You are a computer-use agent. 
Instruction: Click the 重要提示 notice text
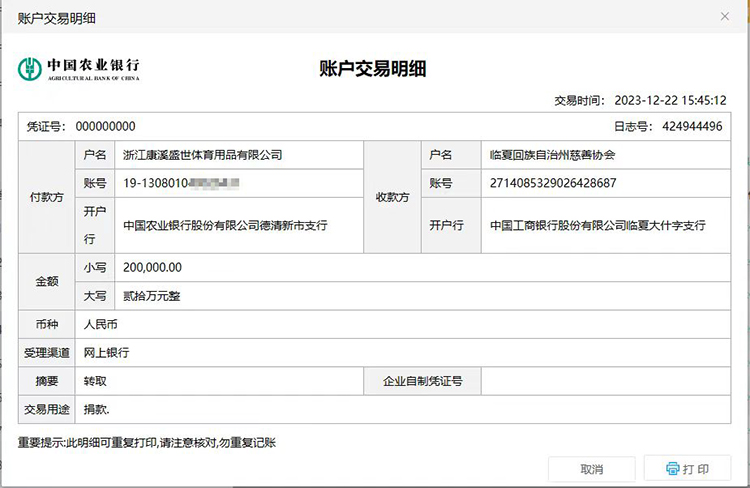pos(147,443)
